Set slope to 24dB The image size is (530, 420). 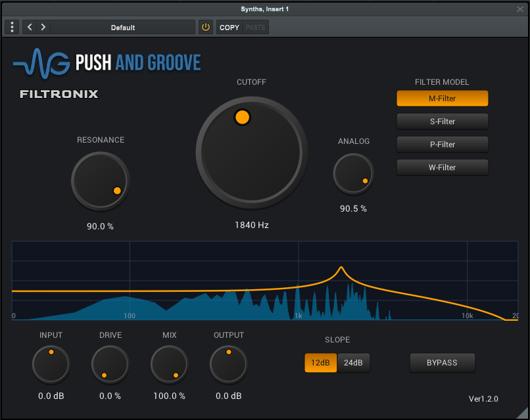coord(353,363)
